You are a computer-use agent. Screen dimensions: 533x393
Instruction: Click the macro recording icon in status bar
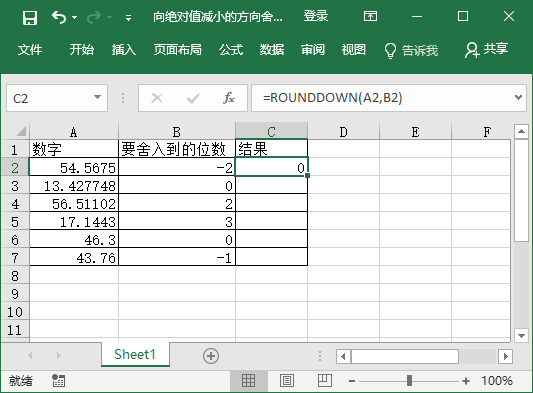pyautogui.click(x=58, y=381)
